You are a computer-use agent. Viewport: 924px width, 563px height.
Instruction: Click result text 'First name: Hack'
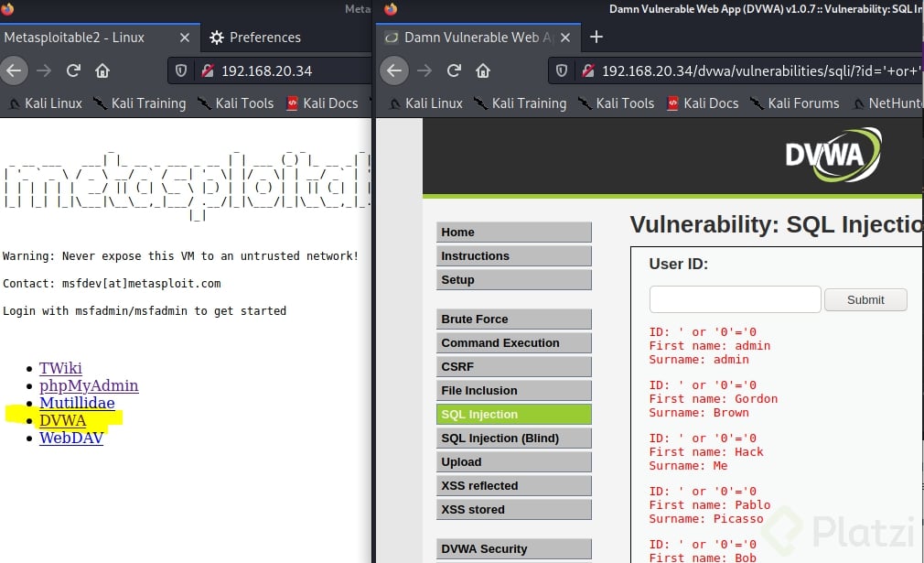point(706,452)
